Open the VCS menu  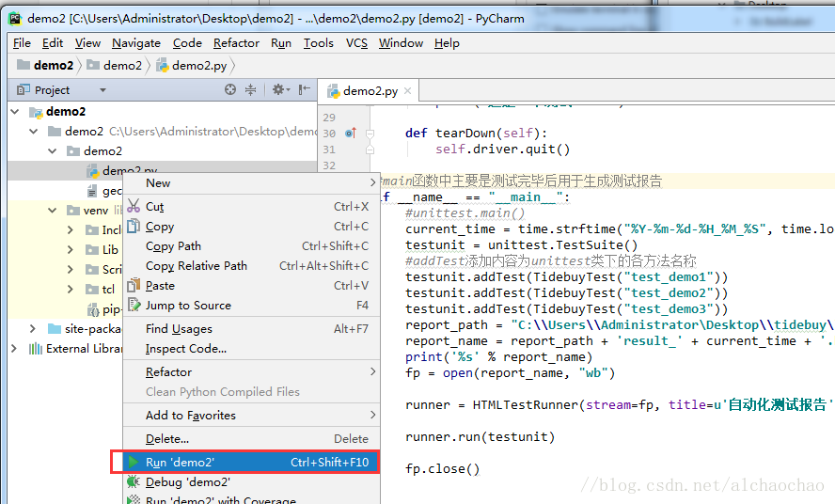pos(356,43)
